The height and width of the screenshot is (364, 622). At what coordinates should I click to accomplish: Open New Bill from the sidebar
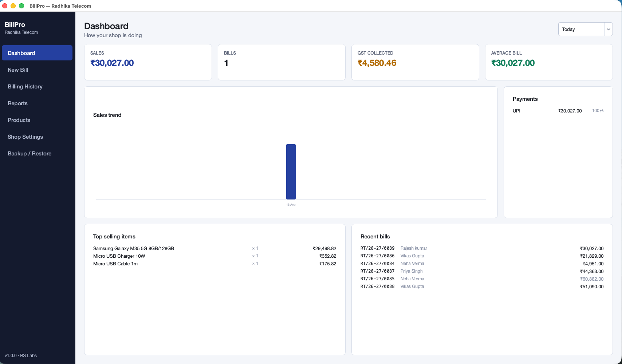[x=37, y=70]
